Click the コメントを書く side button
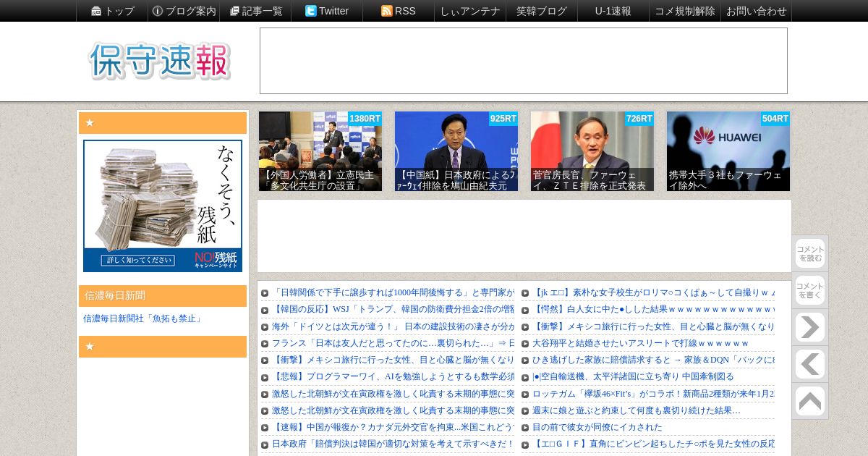The height and width of the screenshot is (456, 868). coord(810,290)
